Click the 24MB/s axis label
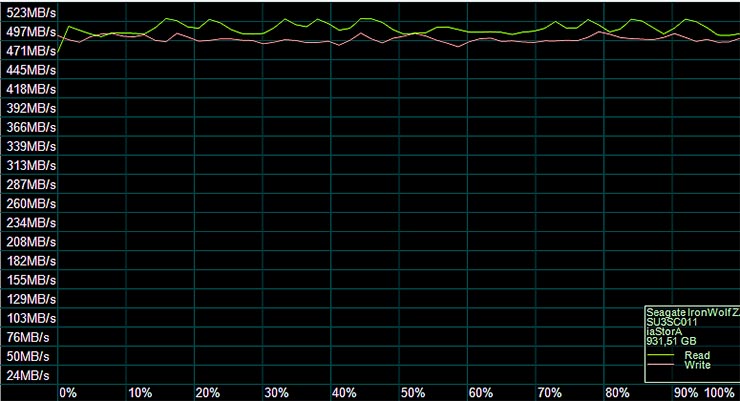 (29, 376)
